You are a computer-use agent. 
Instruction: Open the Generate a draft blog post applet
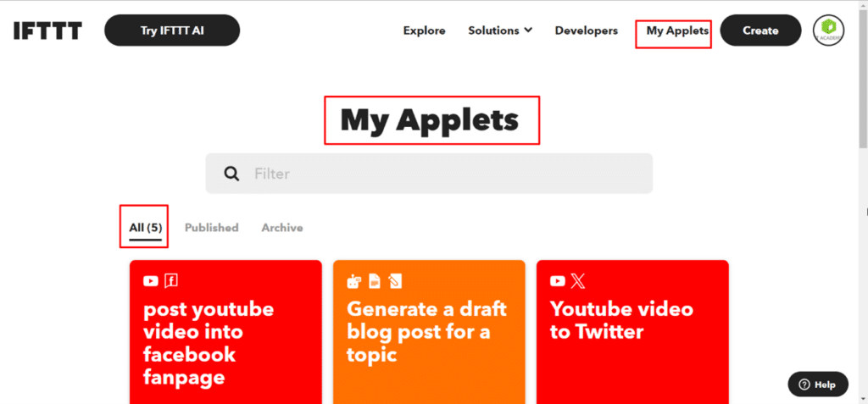click(429, 332)
